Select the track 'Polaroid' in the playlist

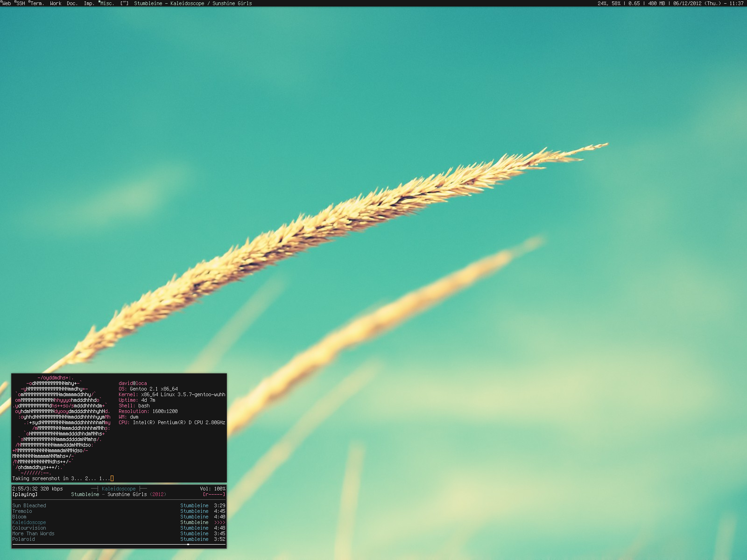119,539
